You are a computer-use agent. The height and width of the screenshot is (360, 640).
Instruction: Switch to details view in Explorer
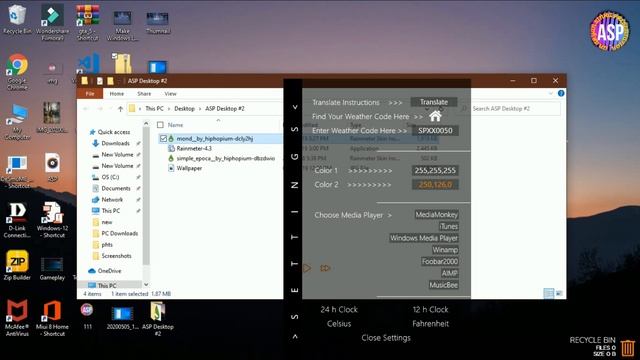click(x=549, y=293)
